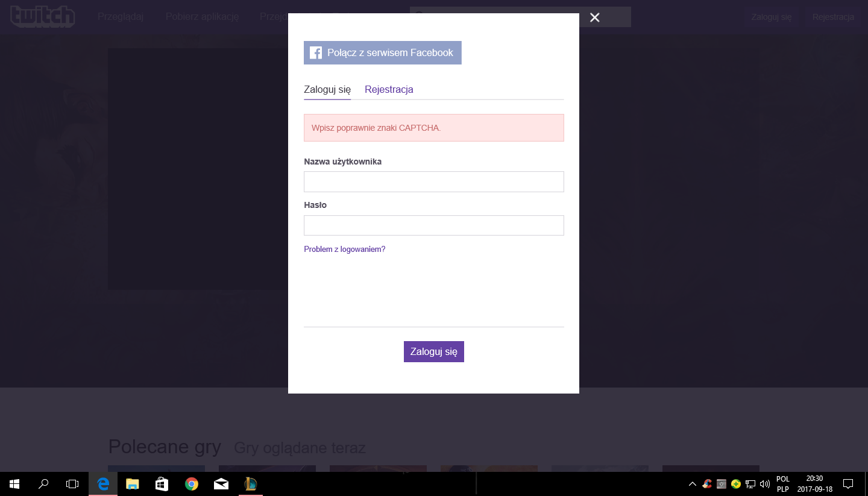Focus the Hasło password field
Image resolution: width=868 pixels, height=496 pixels.
click(434, 225)
